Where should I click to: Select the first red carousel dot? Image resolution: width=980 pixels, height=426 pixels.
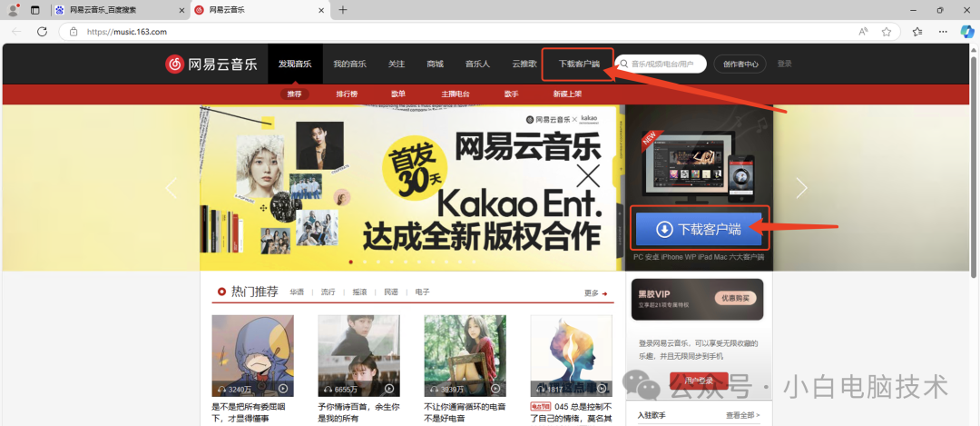[x=350, y=263]
